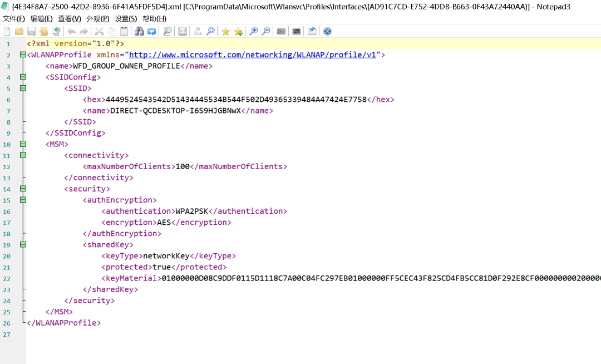Collapse the WLANAPProfile fold on line 2

coord(23,55)
